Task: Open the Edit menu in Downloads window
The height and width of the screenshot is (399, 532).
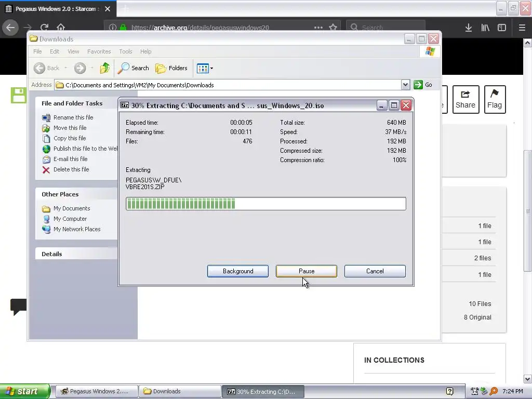Action: pos(55,51)
